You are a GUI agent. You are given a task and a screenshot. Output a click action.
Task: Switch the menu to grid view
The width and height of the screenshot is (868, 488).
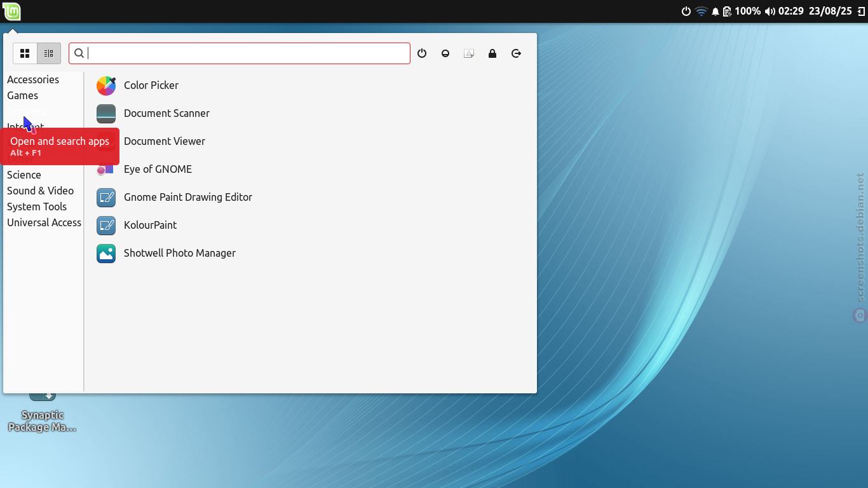coord(25,53)
